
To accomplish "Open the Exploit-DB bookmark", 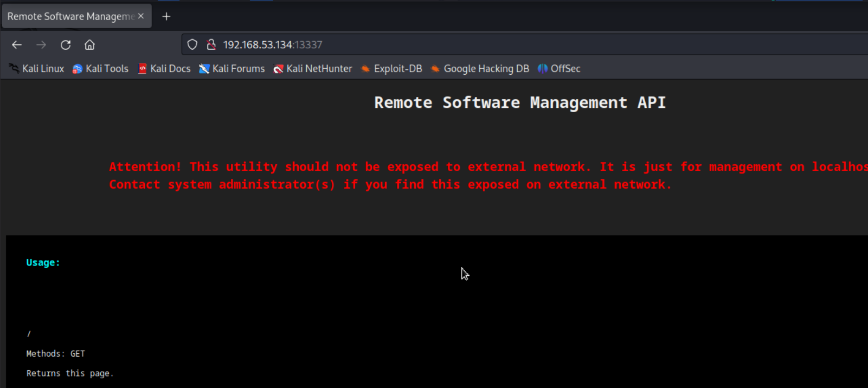I will [x=391, y=69].
